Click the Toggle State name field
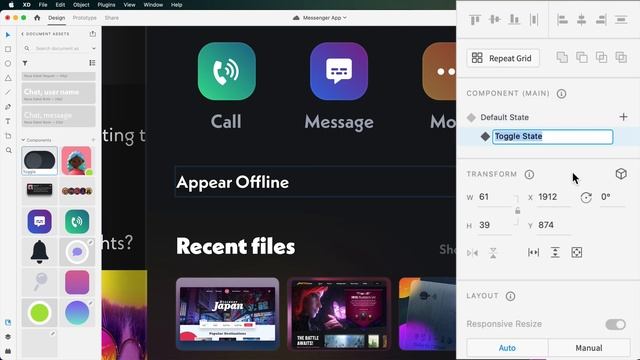Viewport: 640px width, 360px height. 553,137
